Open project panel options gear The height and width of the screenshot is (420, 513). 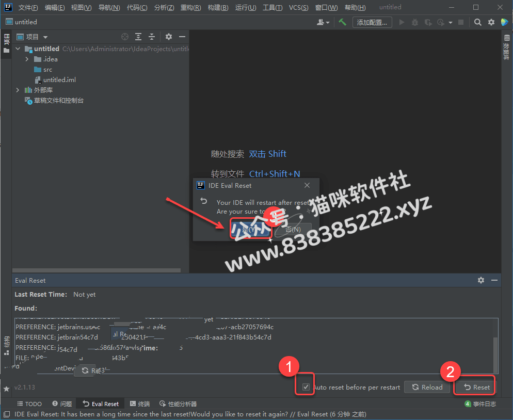coord(168,37)
